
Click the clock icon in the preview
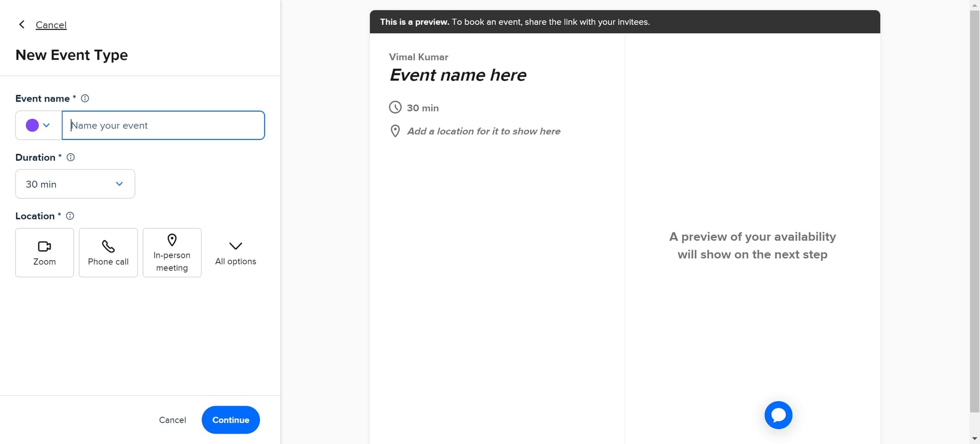click(x=394, y=107)
